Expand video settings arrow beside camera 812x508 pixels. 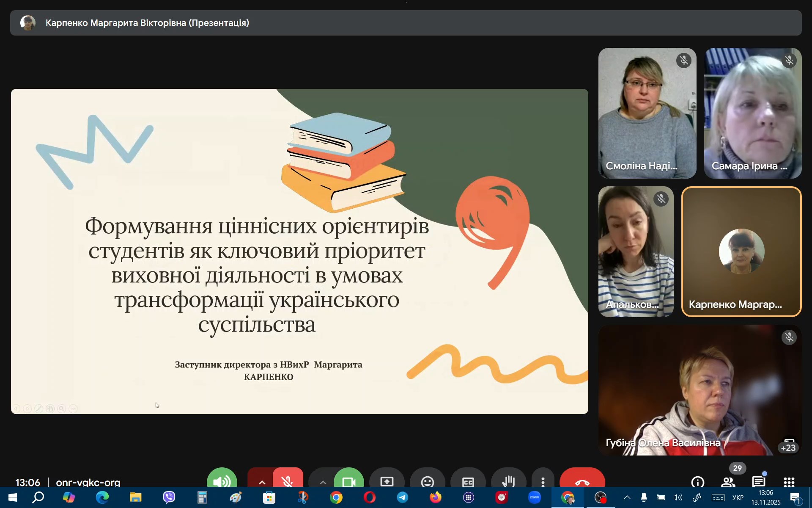click(x=323, y=482)
